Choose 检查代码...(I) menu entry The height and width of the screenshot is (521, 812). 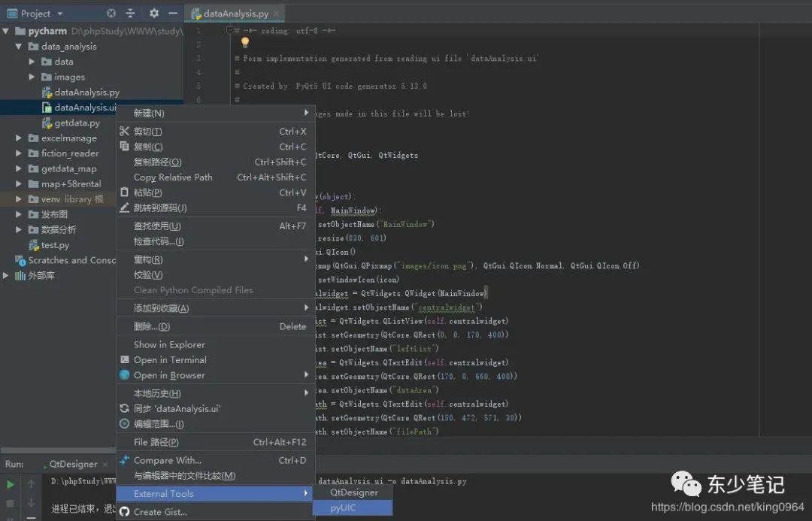point(216,241)
